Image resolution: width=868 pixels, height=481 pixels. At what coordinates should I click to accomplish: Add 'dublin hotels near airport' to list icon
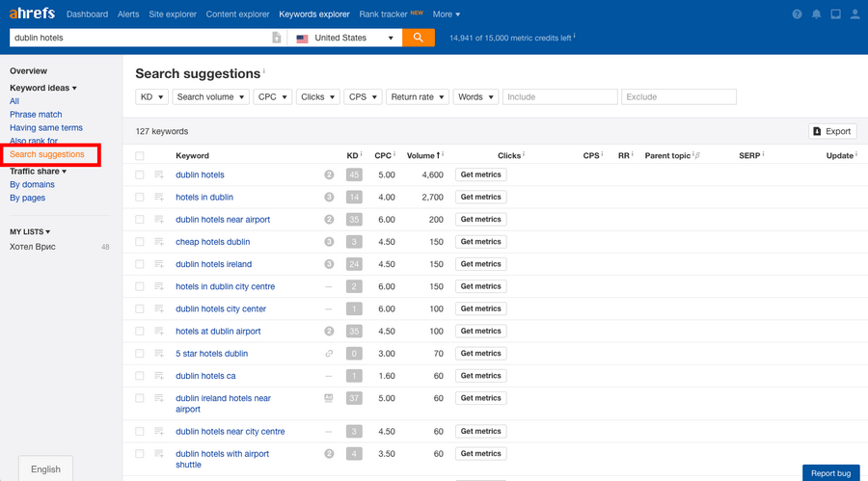[x=159, y=220]
